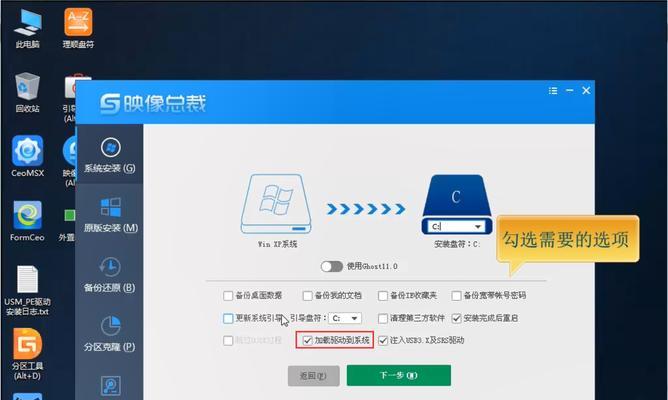Select 系统安装 (G) in sidebar
668x400 pixels.
coord(110,155)
